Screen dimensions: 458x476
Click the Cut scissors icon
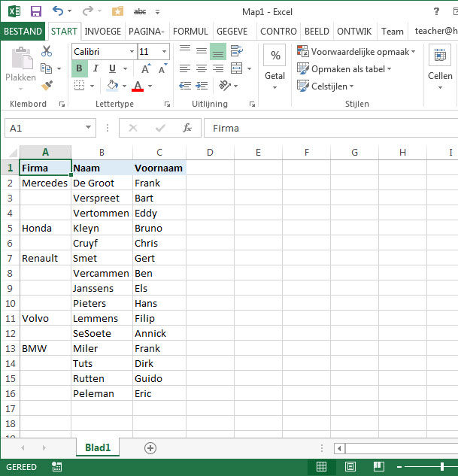point(47,51)
